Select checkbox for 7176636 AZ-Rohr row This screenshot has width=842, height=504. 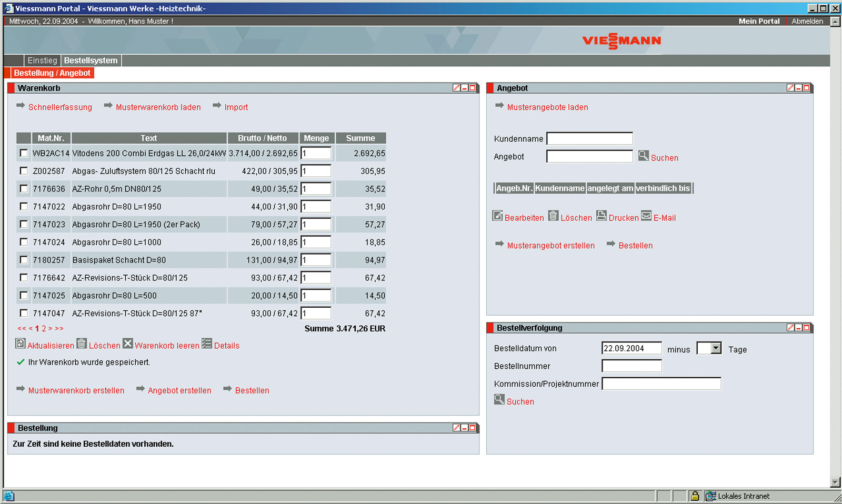(24, 188)
